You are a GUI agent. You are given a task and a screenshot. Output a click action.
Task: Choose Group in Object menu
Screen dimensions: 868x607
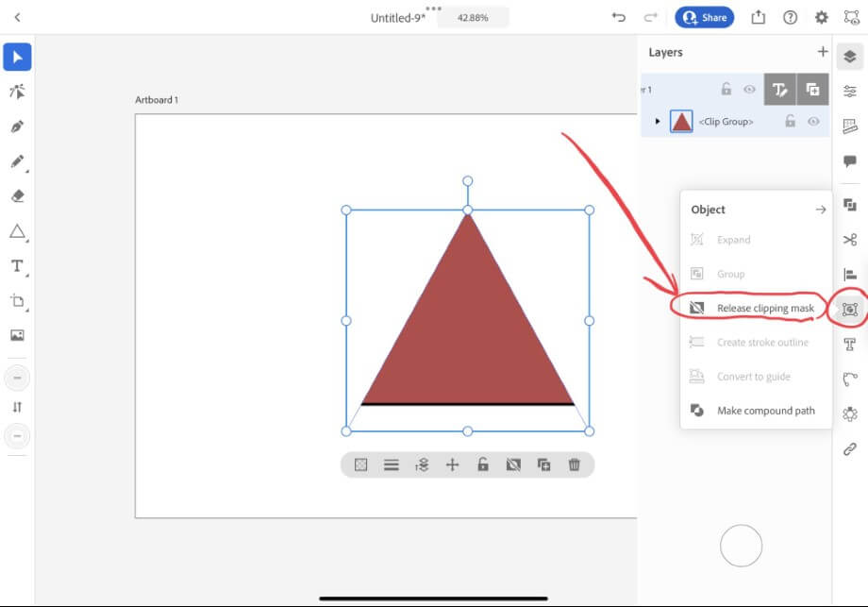tap(756, 274)
